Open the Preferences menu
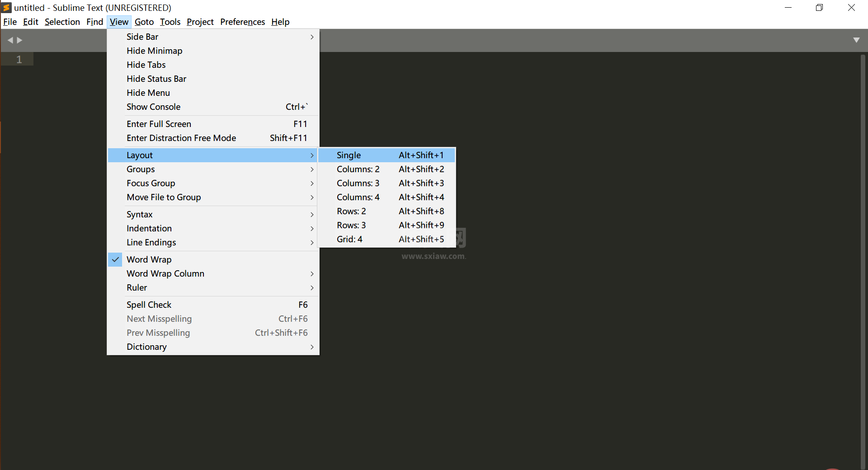Screen dimensions: 868x470 pos(243,22)
